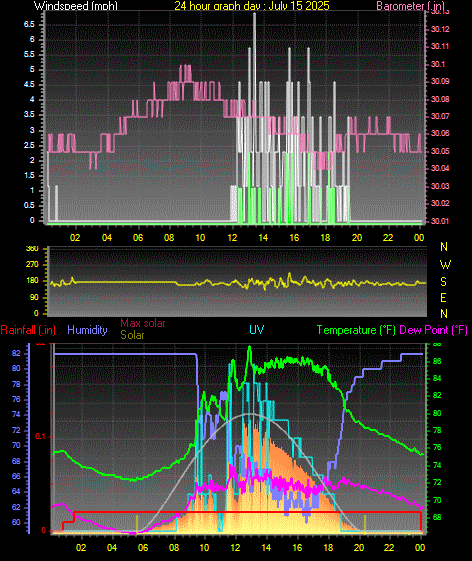Image resolution: width=472 pixels, height=561 pixels.
Task: Click the 4.5 windspeed axis value
Action: tap(29, 84)
